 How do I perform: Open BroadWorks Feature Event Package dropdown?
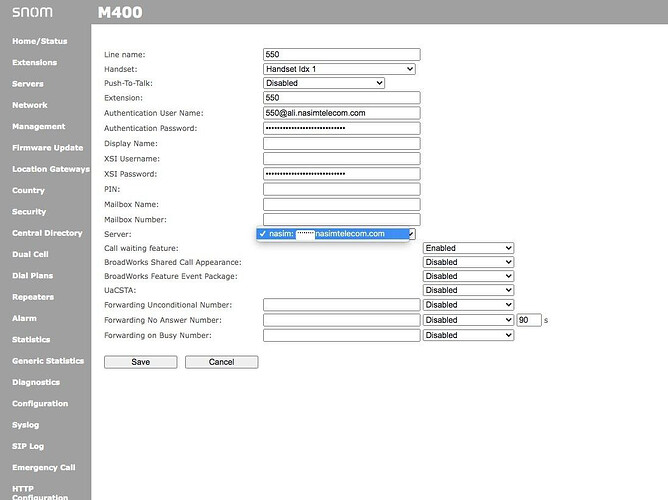tap(468, 276)
